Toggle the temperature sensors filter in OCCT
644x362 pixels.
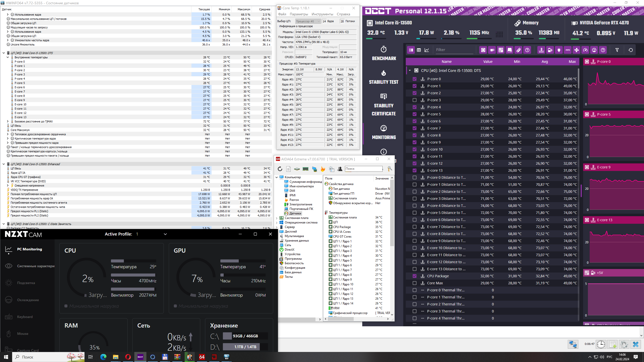pyautogui.click(x=541, y=50)
